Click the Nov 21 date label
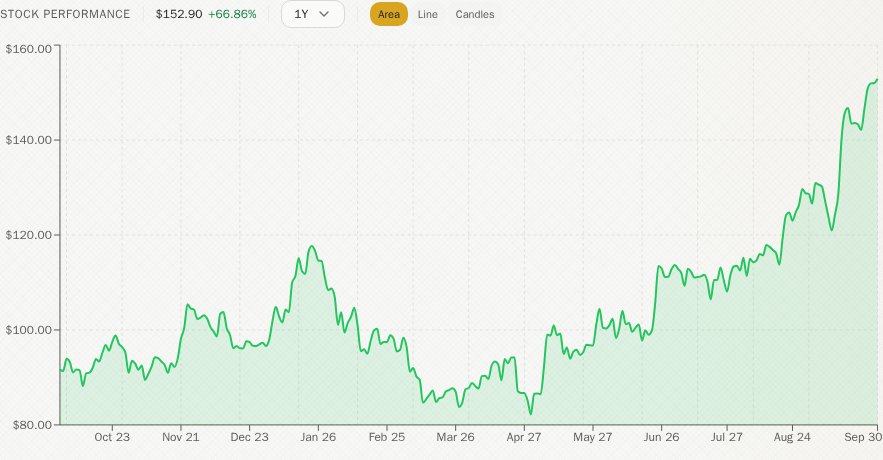Image resolution: width=883 pixels, height=460 pixels. point(181,437)
